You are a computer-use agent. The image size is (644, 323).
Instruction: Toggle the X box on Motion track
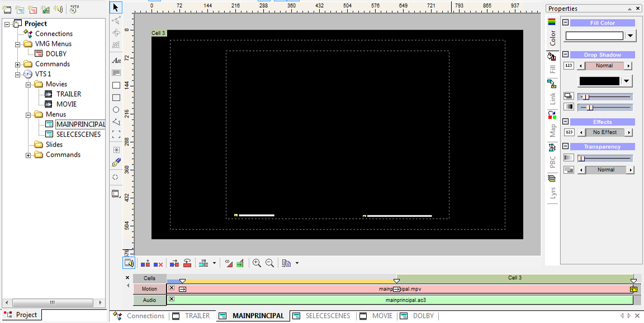tap(172, 288)
